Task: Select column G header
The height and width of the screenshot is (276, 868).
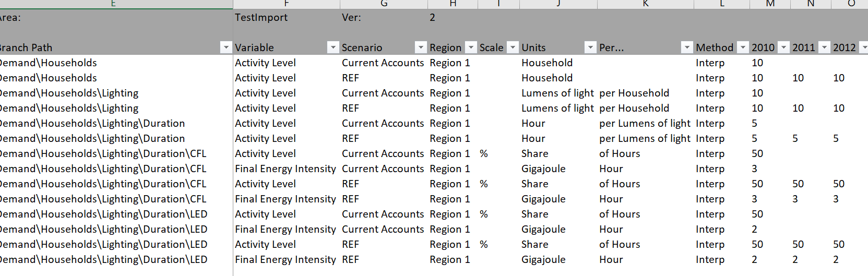Action: point(384,4)
